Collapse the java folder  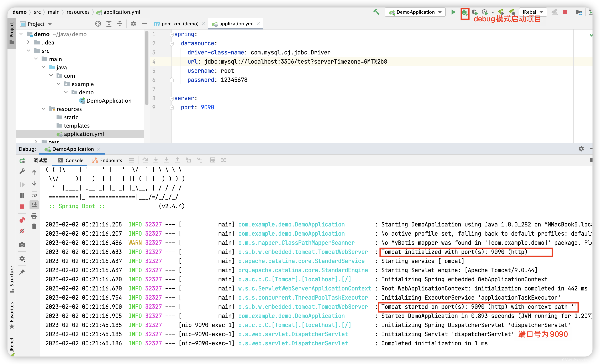pyautogui.click(x=44, y=67)
